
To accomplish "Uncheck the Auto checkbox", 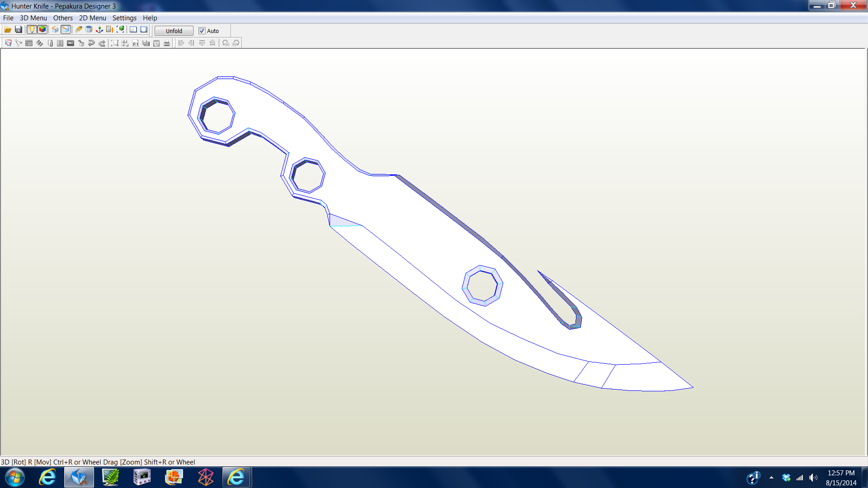I will (202, 31).
